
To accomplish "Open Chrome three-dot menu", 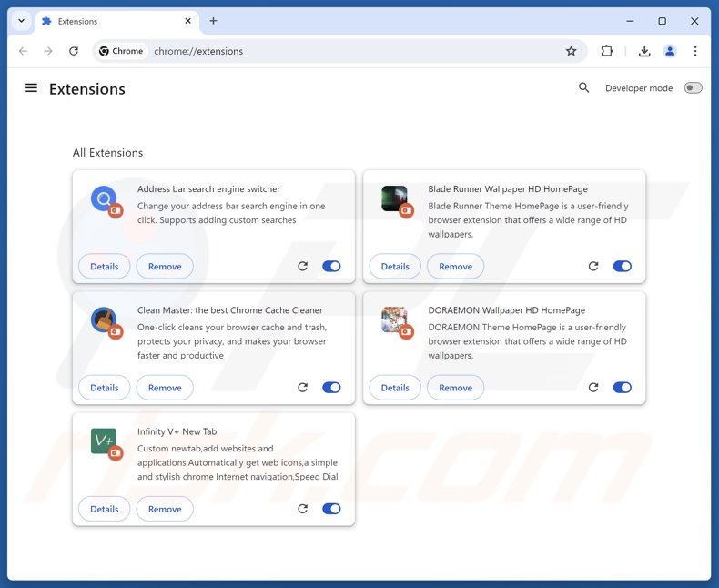I will pyautogui.click(x=695, y=51).
